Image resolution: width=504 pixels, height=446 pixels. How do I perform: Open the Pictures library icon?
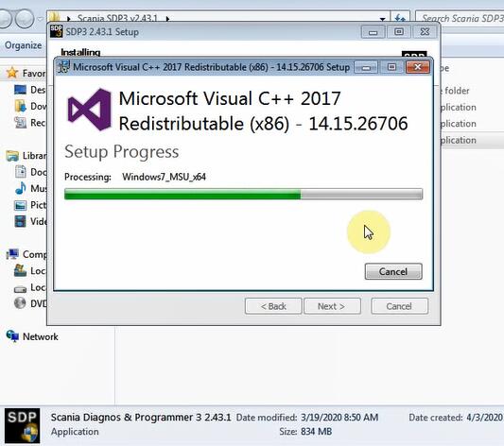point(20,205)
